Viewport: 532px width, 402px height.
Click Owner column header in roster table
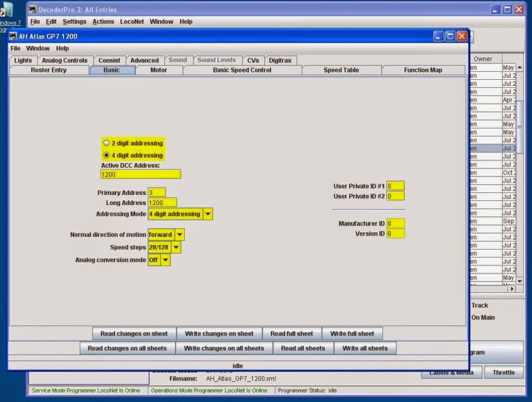[x=483, y=59]
